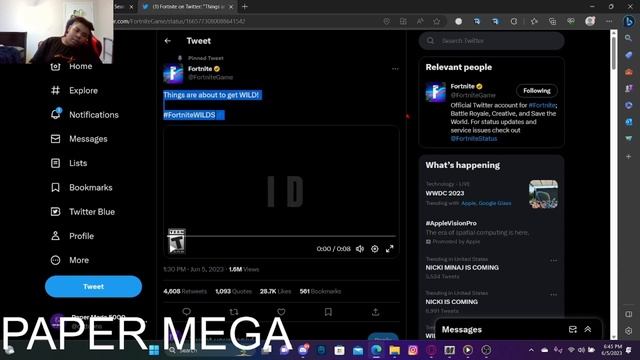Click Edge sidebar search icon
The image size is (640, 360).
point(629,38)
